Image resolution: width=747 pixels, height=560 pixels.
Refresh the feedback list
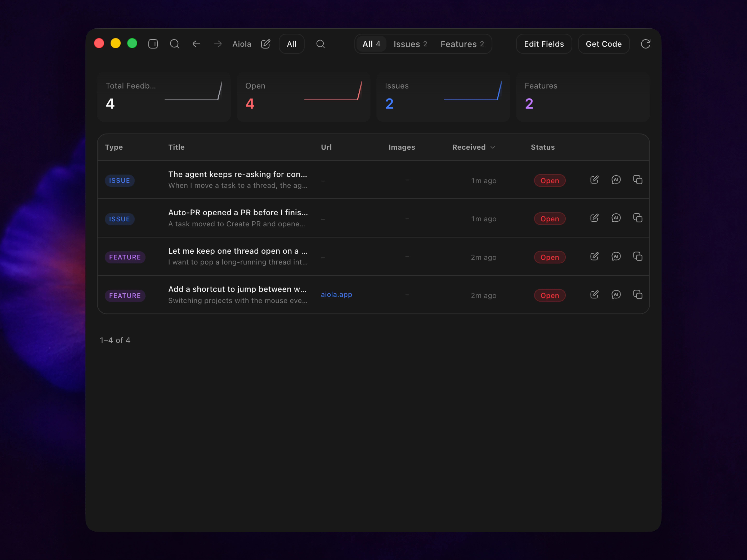[646, 44]
